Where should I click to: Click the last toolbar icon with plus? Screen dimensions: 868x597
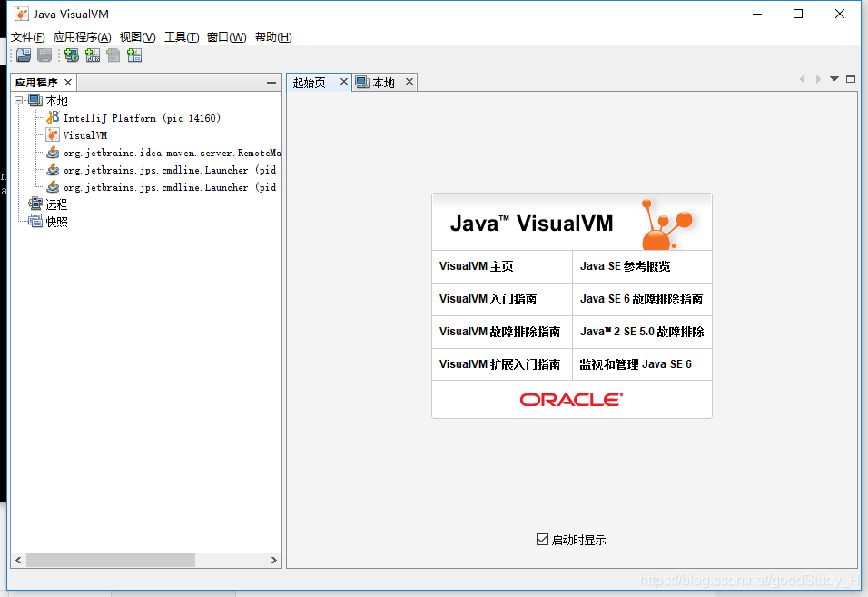(134, 55)
